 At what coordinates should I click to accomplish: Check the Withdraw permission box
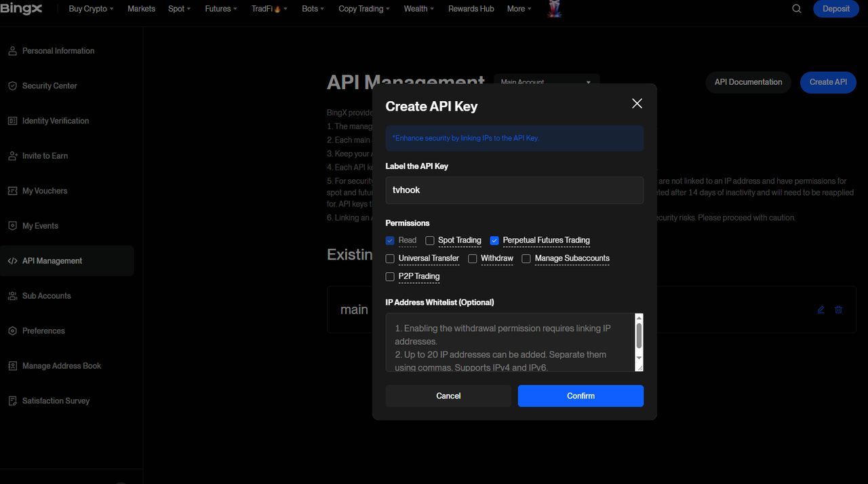473,259
